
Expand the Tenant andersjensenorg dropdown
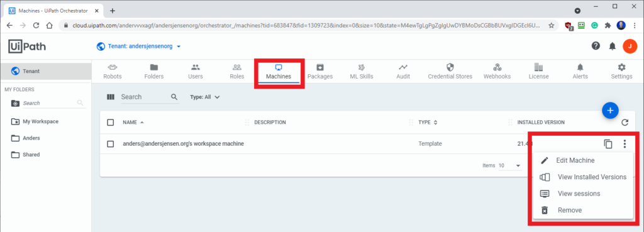click(139, 47)
